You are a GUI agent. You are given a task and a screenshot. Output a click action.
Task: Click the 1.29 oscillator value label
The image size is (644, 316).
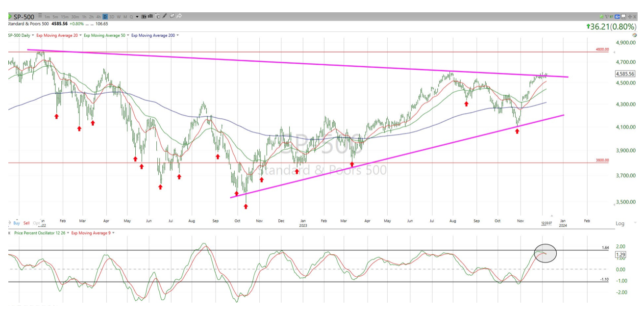click(x=620, y=255)
